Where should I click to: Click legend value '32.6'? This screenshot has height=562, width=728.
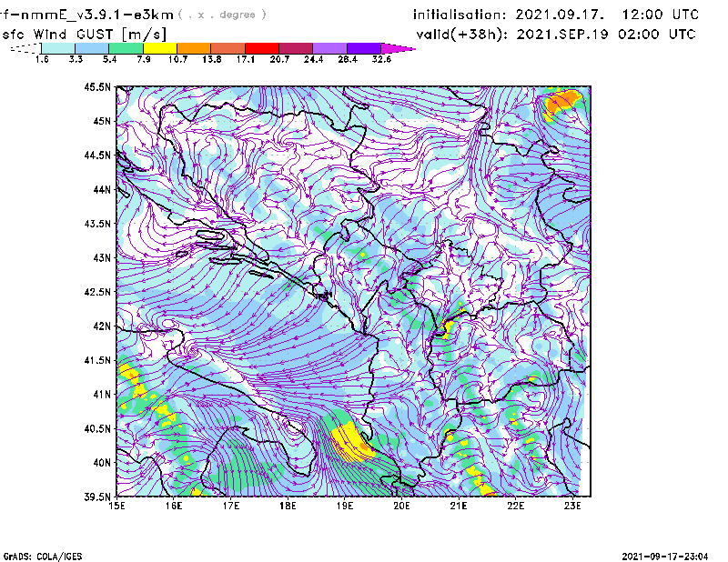coord(381,59)
